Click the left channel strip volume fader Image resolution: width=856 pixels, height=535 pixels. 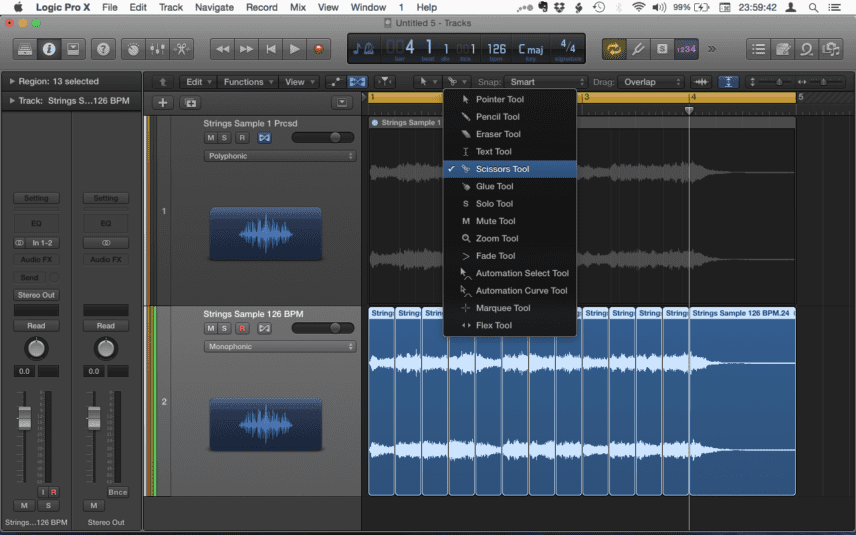pos(25,418)
